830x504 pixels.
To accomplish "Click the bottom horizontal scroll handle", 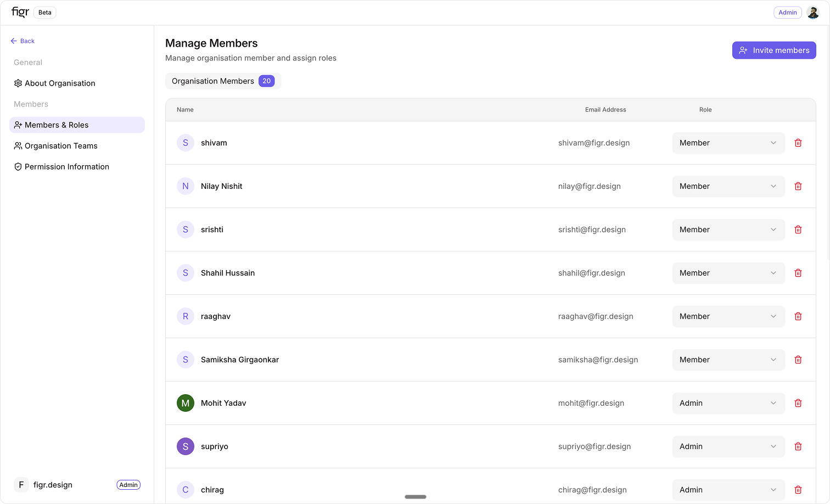I will (416, 497).
